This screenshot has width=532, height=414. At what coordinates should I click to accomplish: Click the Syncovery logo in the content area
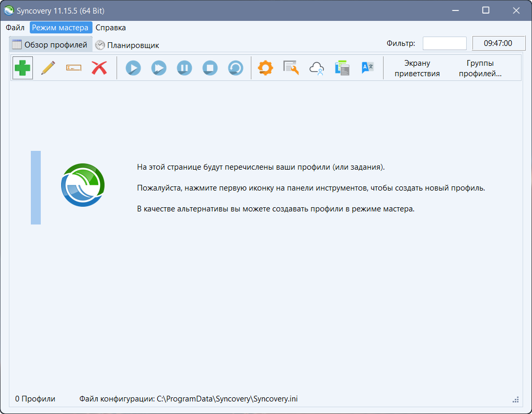point(83,185)
